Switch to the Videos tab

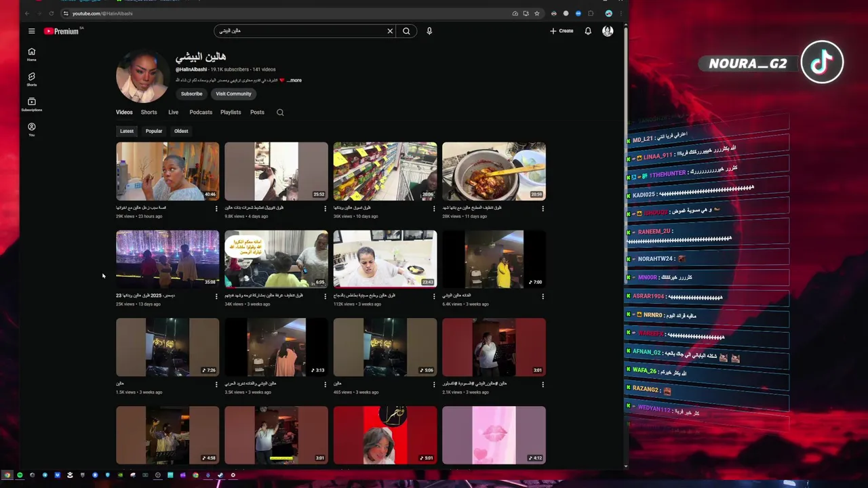124,113
